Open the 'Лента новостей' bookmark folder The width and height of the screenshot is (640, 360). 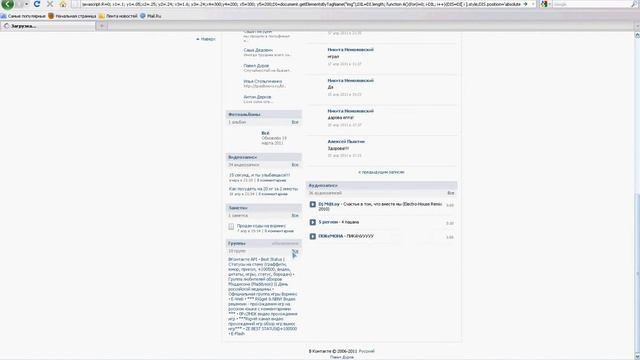click(118, 16)
